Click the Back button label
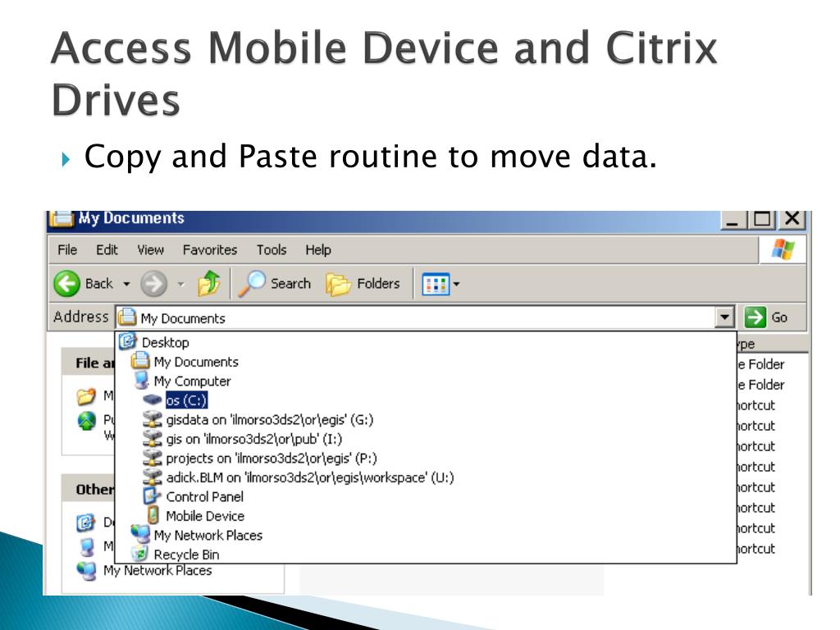 coord(99,283)
